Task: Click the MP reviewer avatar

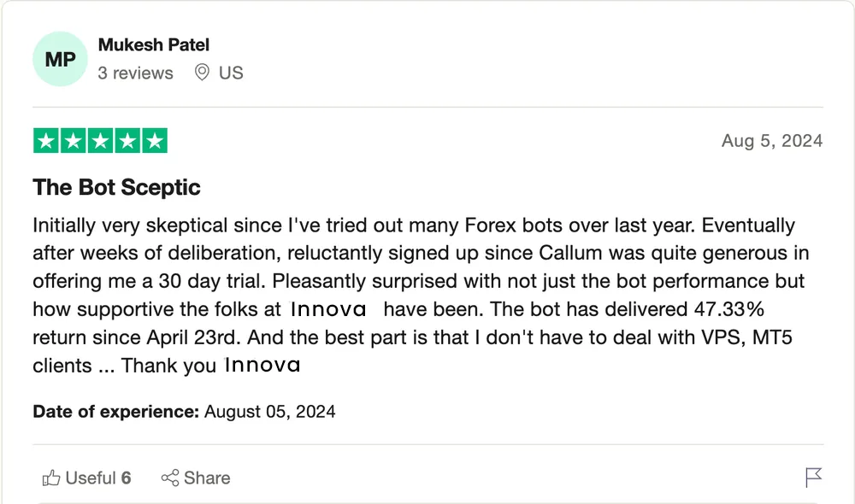Action: click(60, 59)
